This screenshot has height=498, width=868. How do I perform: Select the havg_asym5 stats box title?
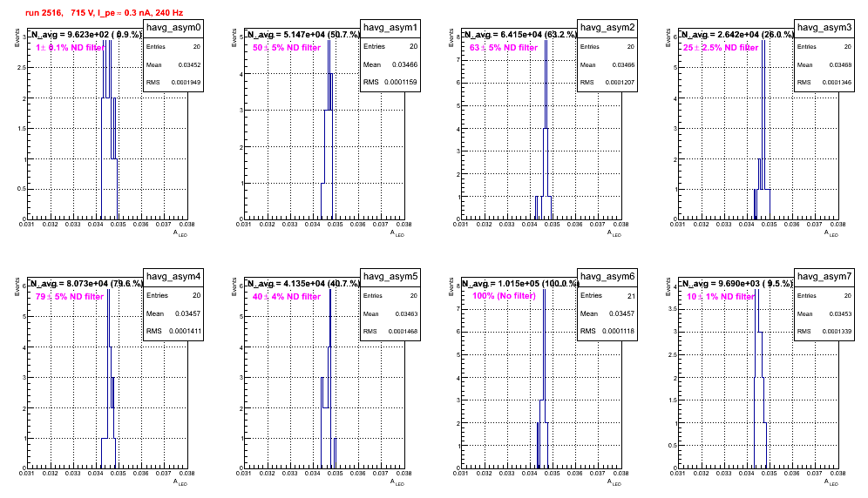(390, 277)
